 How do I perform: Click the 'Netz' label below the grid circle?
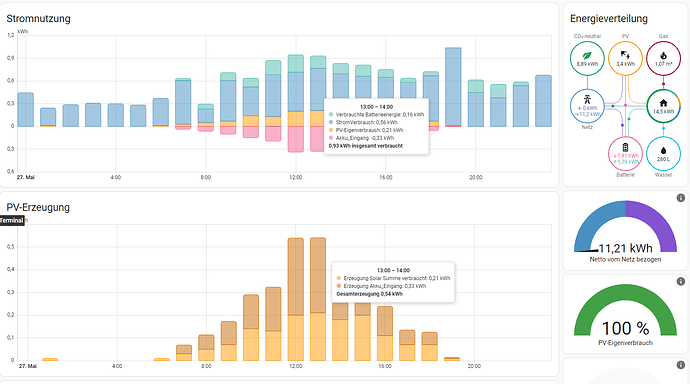(x=587, y=127)
